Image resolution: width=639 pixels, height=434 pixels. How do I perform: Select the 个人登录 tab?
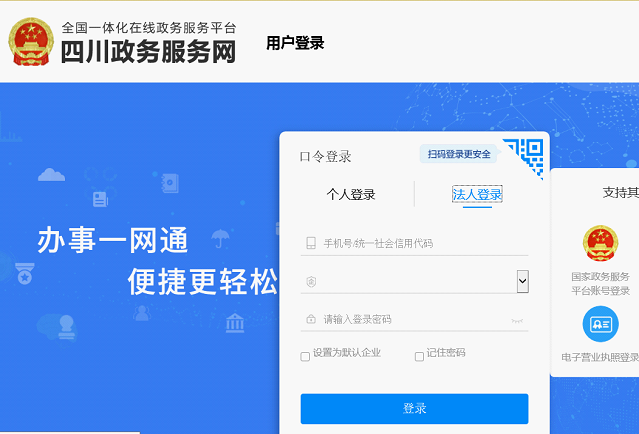(x=350, y=194)
